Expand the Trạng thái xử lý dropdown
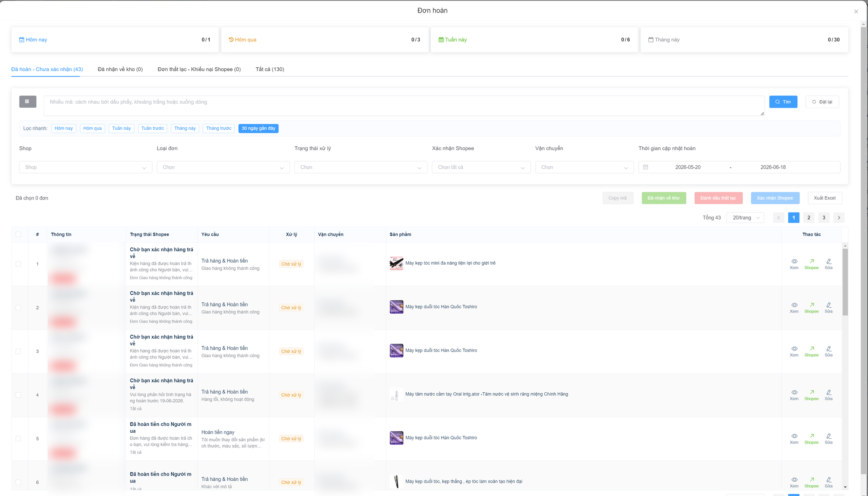 point(361,167)
